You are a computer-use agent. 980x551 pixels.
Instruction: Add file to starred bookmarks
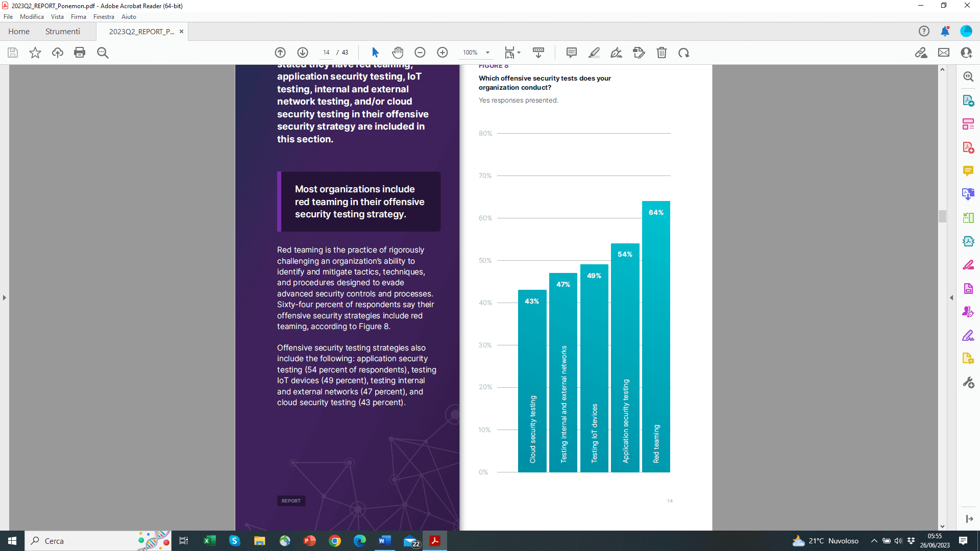point(35,53)
